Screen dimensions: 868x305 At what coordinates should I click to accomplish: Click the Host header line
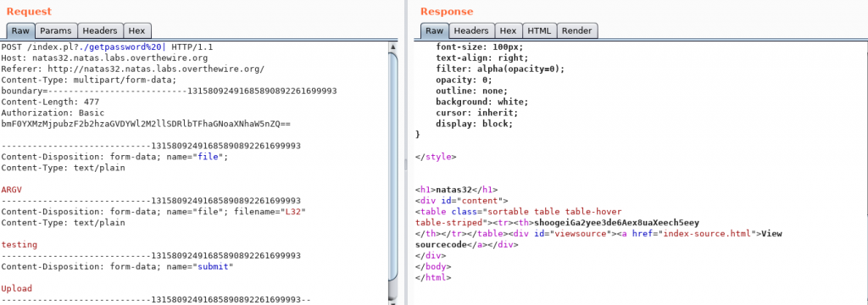point(104,58)
